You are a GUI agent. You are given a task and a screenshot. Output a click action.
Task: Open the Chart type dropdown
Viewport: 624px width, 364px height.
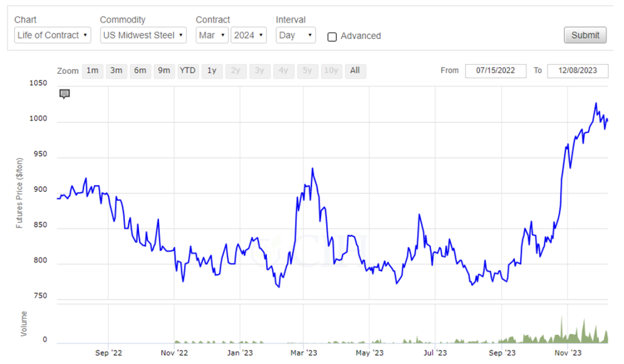point(52,35)
